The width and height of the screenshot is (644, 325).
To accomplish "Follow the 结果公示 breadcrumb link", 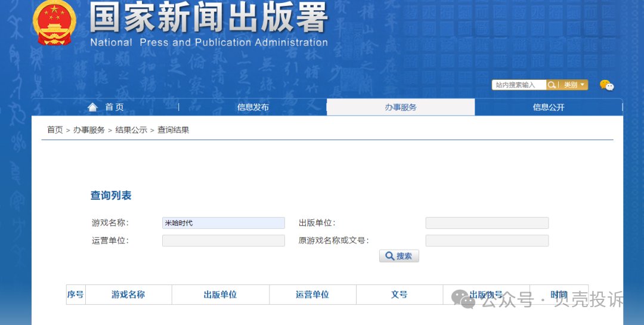I will coord(131,130).
